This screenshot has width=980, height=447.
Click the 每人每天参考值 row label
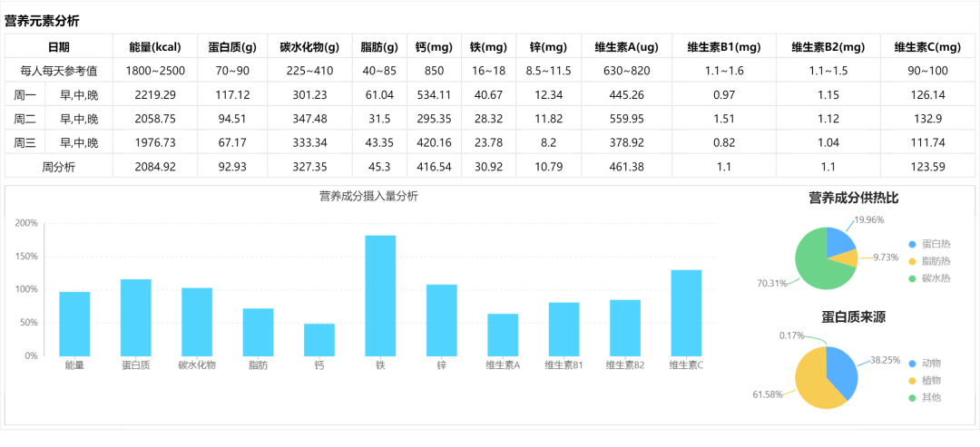(58, 71)
